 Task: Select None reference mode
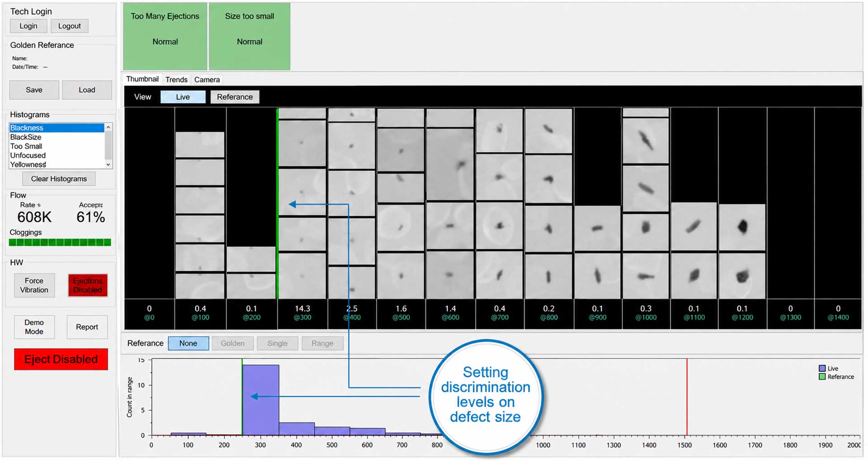188,343
